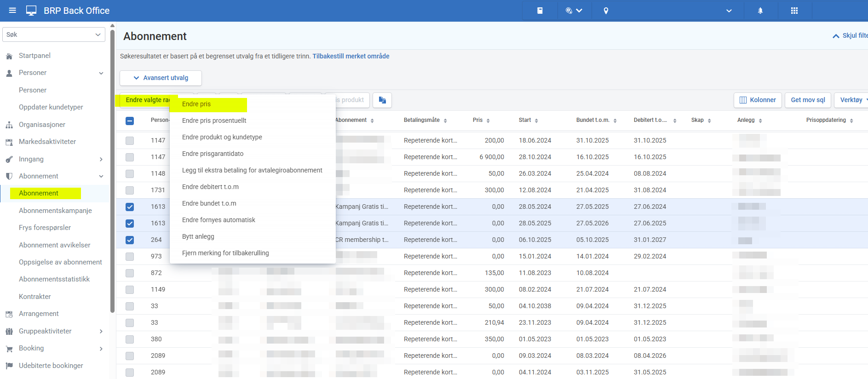The image size is (868, 379).
Task: Click the location pin icon
Action: pos(606,11)
